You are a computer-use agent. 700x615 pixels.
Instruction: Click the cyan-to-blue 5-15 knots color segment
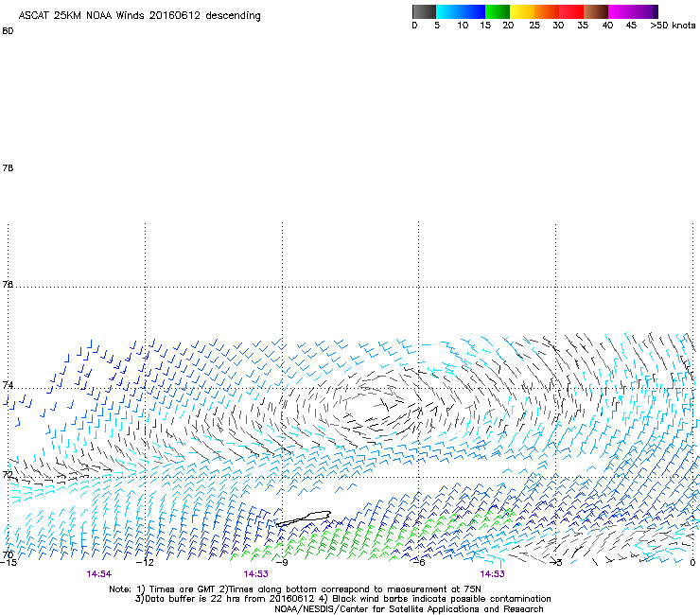tap(461, 11)
